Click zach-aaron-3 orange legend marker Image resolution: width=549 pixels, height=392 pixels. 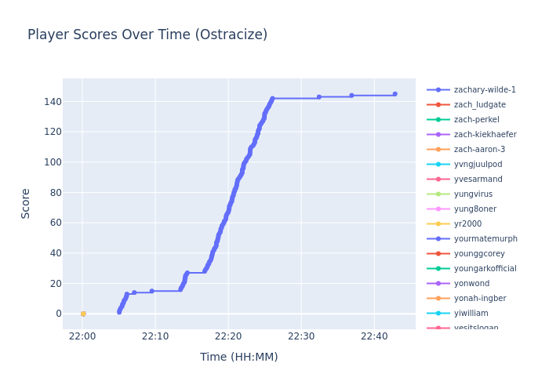coord(438,150)
